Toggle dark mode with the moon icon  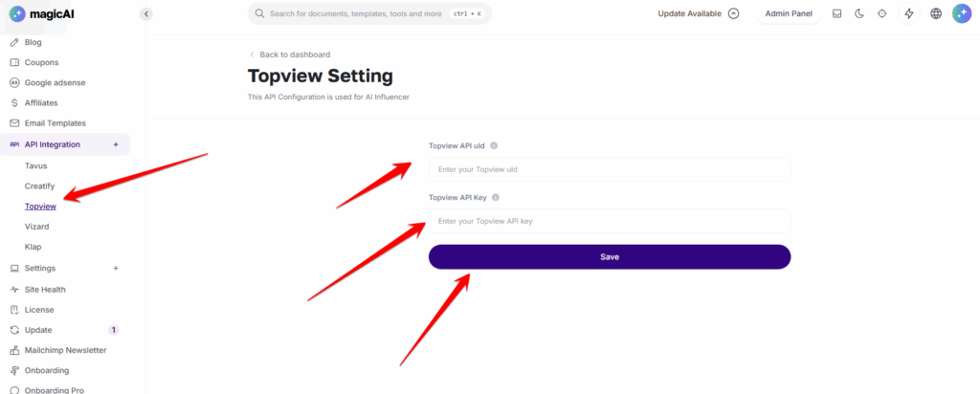(x=859, y=13)
